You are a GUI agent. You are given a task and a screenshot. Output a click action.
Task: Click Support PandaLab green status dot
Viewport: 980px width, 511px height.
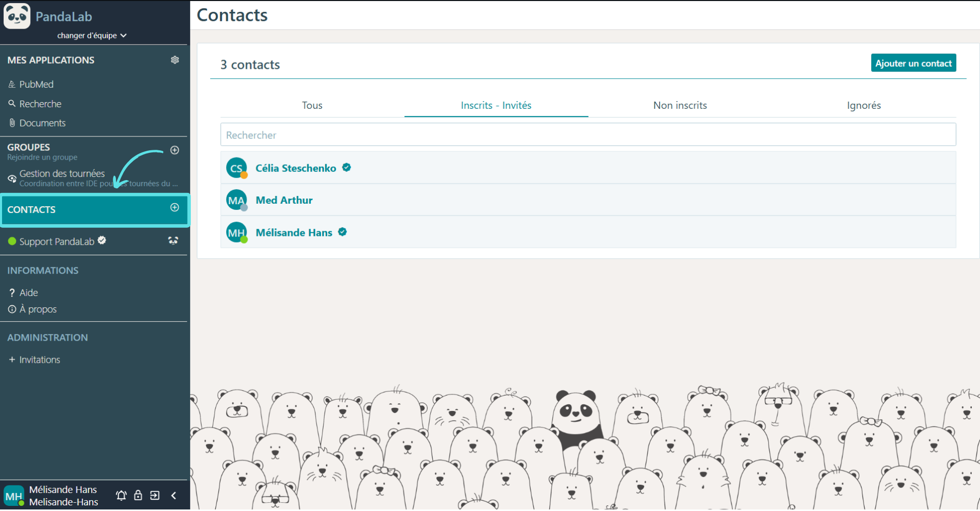coord(12,241)
